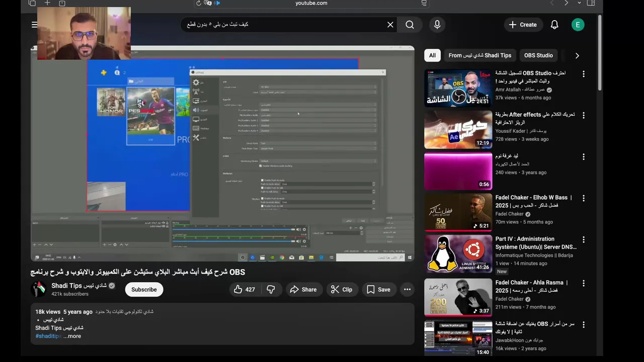Open Linux Ubuntu 41:26 video thumbnail
Image resolution: width=644 pixels, height=362 pixels.
point(458,254)
